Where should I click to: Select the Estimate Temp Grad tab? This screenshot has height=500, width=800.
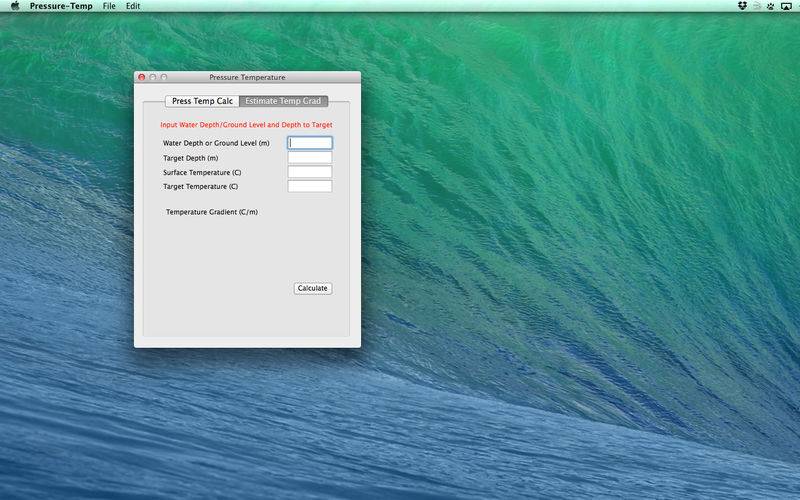click(x=283, y=101)
